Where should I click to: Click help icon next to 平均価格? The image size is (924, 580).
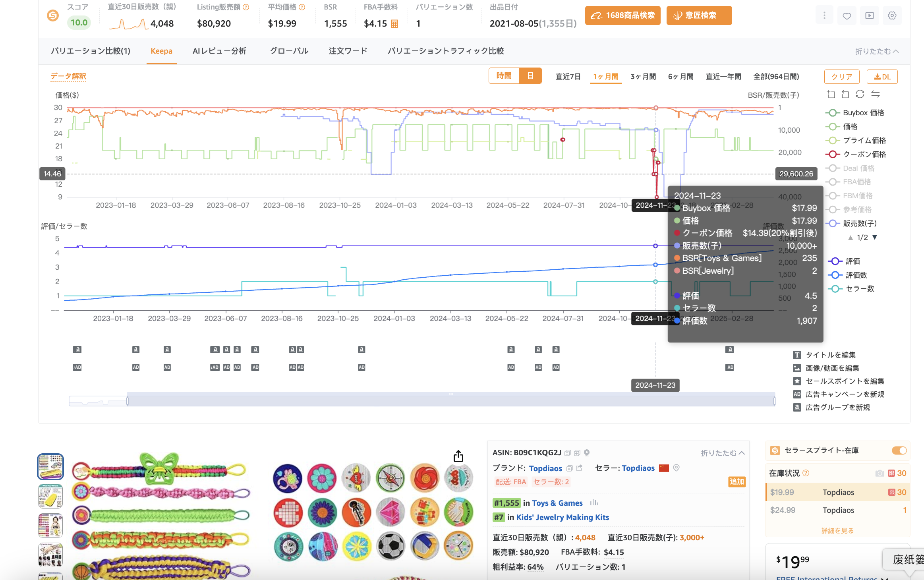point(302,7)
